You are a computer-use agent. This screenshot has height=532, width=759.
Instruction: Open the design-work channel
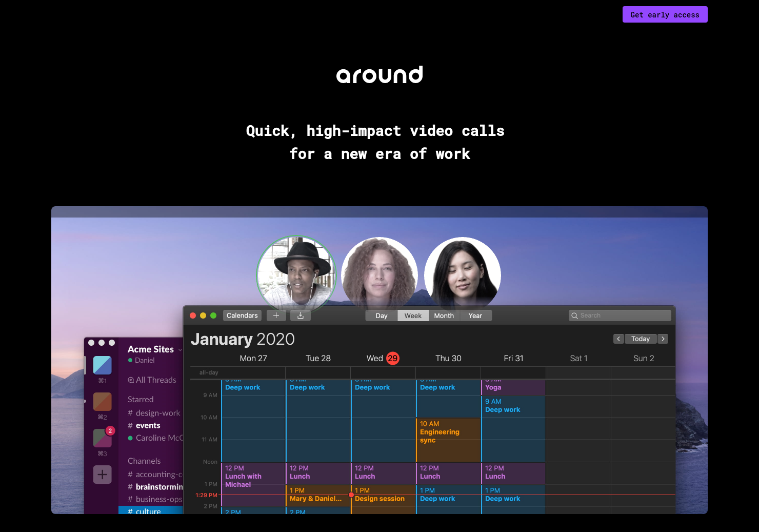click(x=154, y=413)
